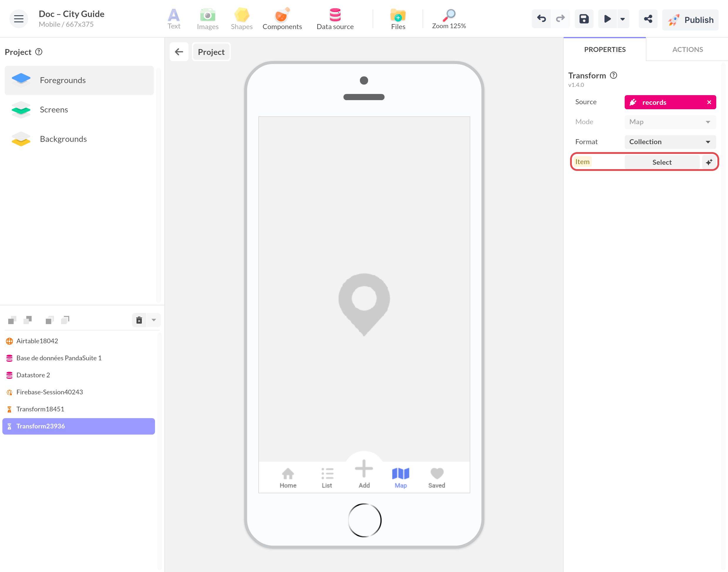The image size is (728, 572).
Task: Open the Components library
Action: coord(282,19)
